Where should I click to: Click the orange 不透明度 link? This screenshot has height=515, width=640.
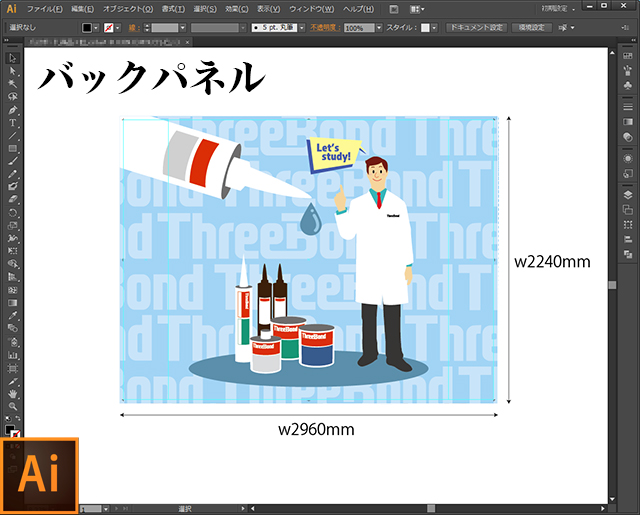pos(325,28)
